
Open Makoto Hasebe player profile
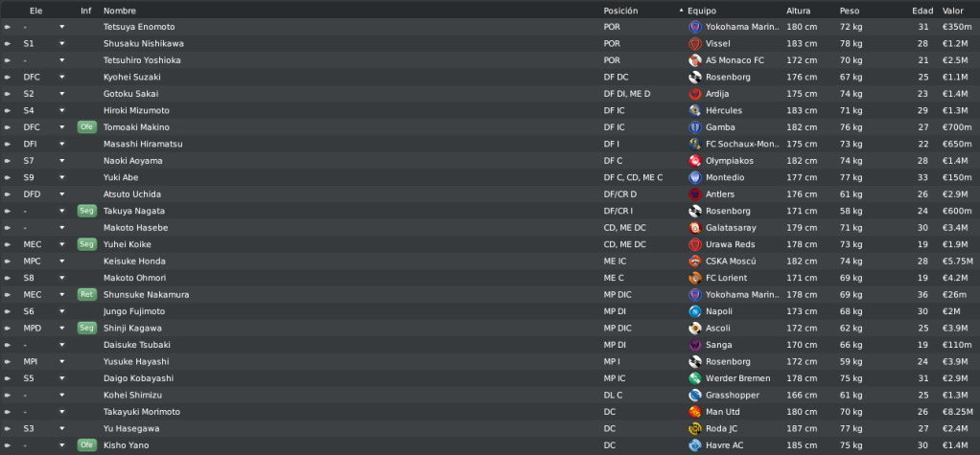(x=135, y=228)
